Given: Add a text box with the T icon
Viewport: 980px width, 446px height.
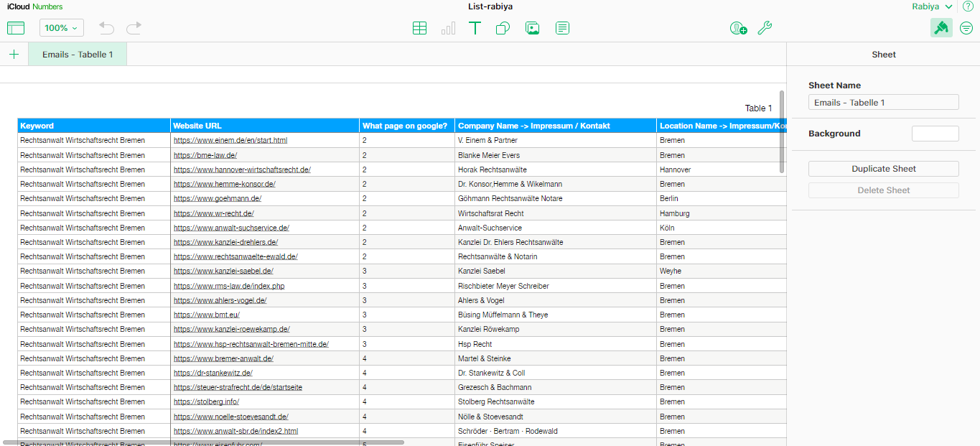Looking at the screenshot, I should point(475,28).
